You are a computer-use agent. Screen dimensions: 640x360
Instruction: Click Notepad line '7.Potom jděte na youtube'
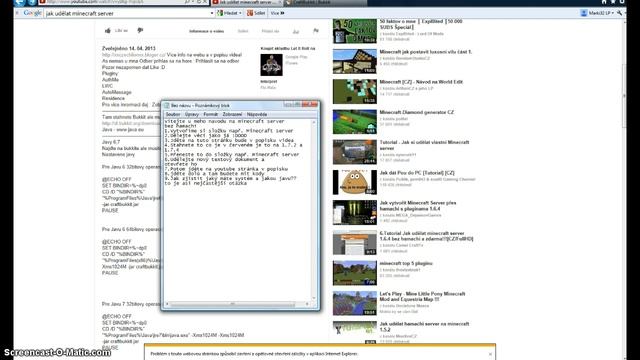click(226, 169)
